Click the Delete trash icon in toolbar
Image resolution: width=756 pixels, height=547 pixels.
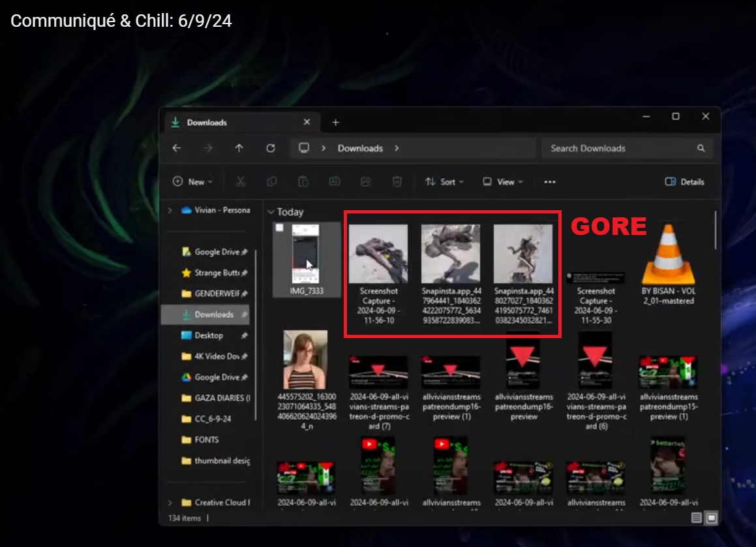[397, 182]
